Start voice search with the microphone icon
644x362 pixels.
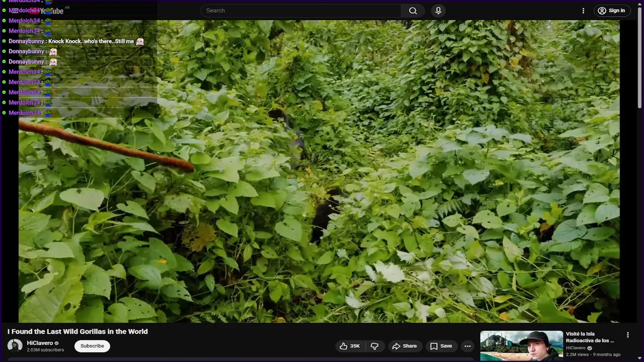(438, 11)
